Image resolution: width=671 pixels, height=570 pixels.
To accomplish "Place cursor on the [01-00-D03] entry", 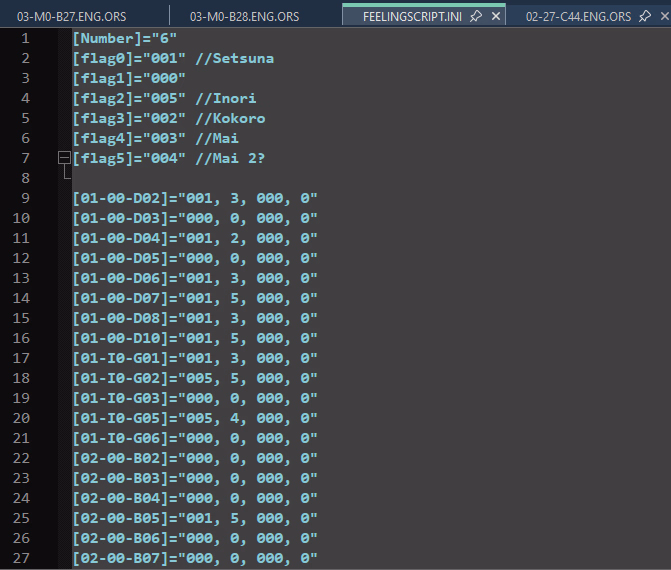I will (195, 218).
